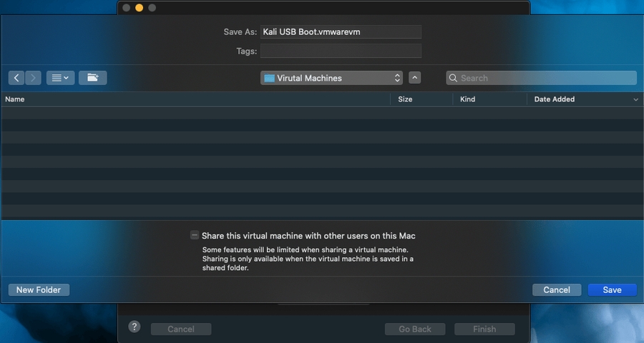Collapse the dialog with the chevron button
This screenshot has width=644, height=343.
tap(415, 78)
